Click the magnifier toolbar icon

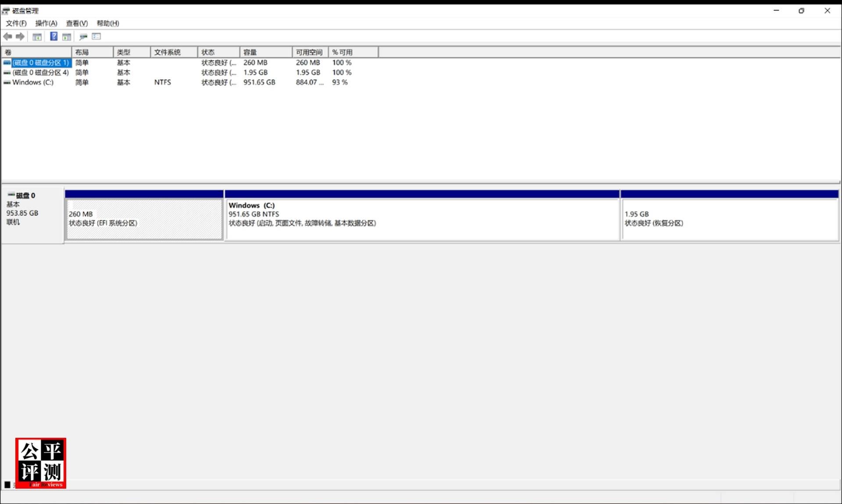[x=83, y=36]
